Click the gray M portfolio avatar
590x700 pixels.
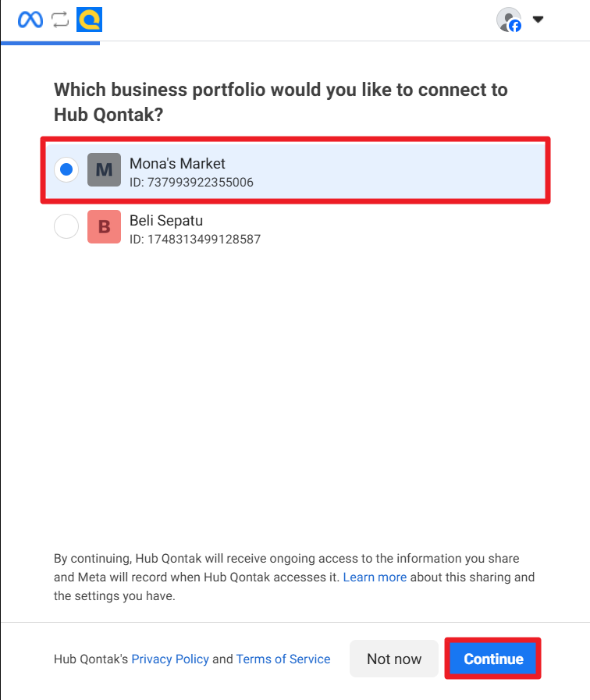point(104,169)
